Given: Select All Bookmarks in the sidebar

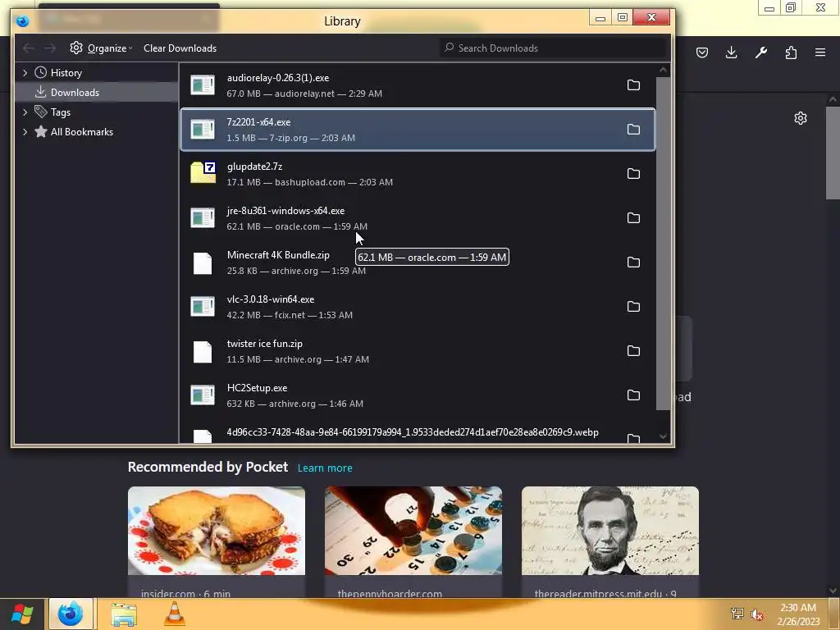Looking at the screenshot, I should (x=97, y=132).
